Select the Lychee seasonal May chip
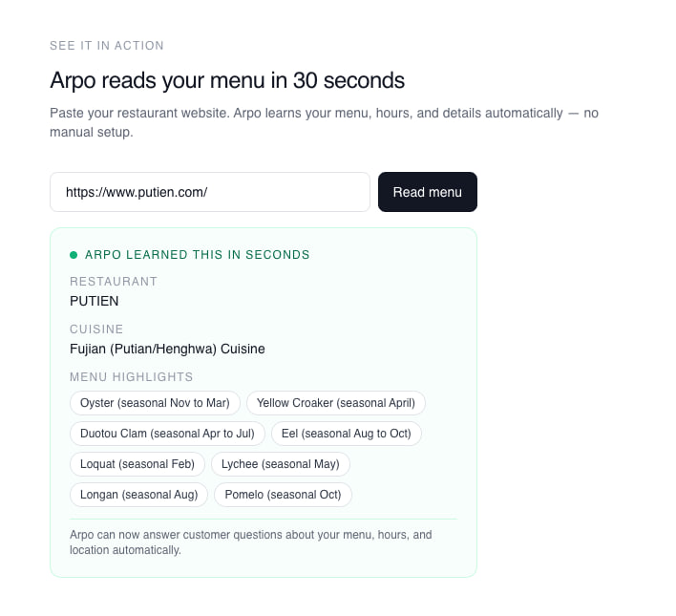 click(280, 464)
